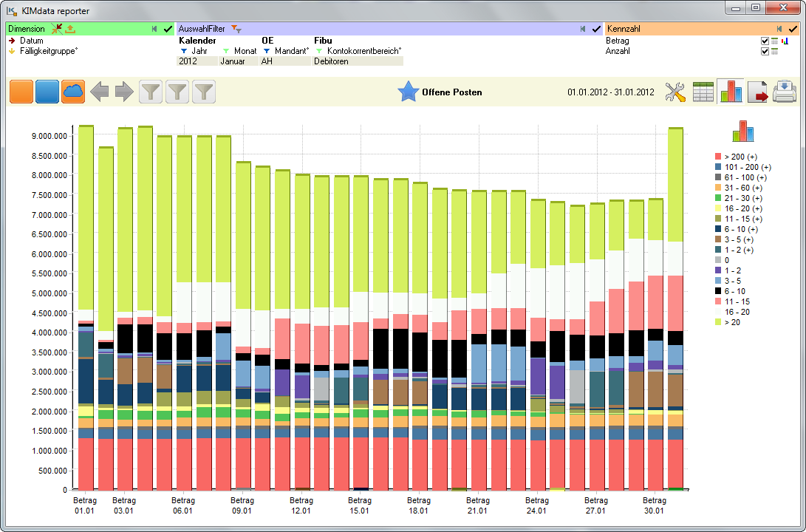The width and height of the screenshot is (806, 532).
Task: Open the Jahr filter dropdown
Action: pyautogui.click(x=184, y=51)
